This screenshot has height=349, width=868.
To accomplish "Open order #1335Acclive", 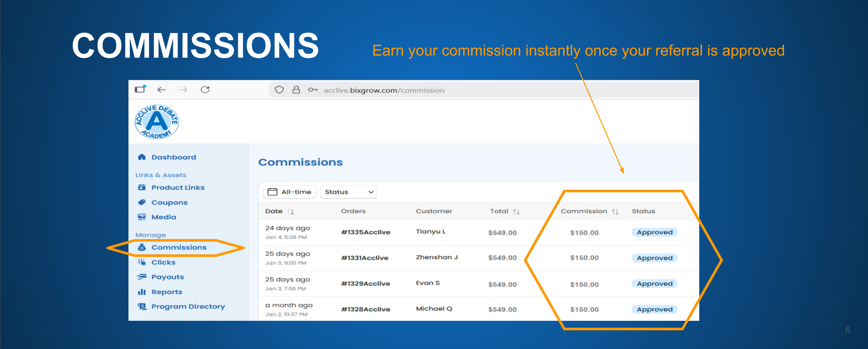I will tap(366, 232).
